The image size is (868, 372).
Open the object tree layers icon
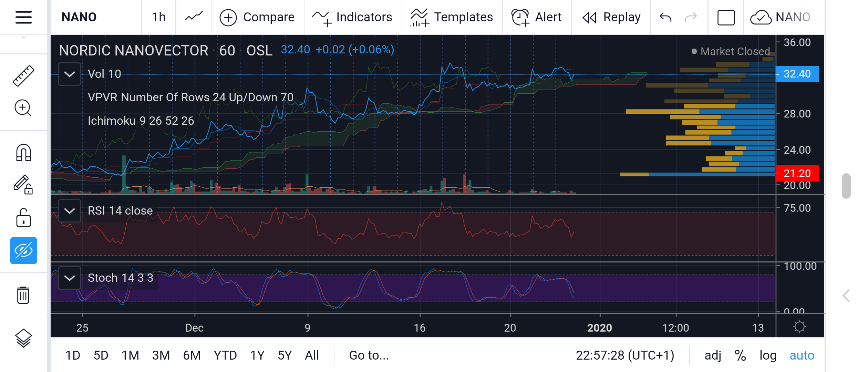click(x=23, y=338)
